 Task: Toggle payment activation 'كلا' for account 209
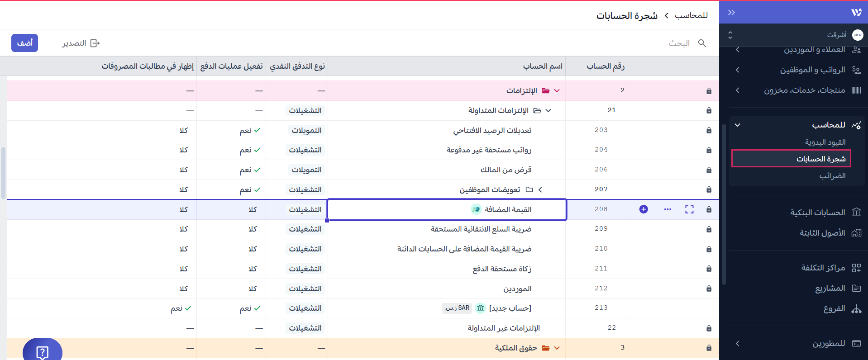[x=253, y=229]
